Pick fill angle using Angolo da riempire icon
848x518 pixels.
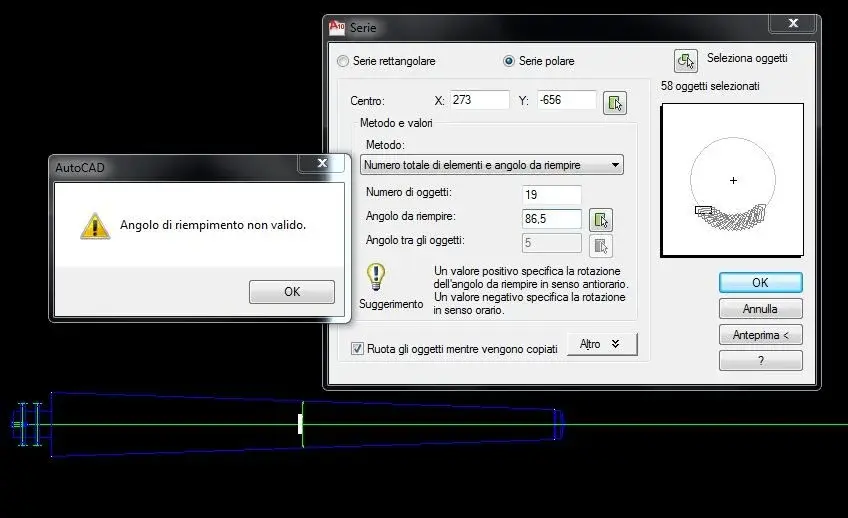click(x=600, y=220)
